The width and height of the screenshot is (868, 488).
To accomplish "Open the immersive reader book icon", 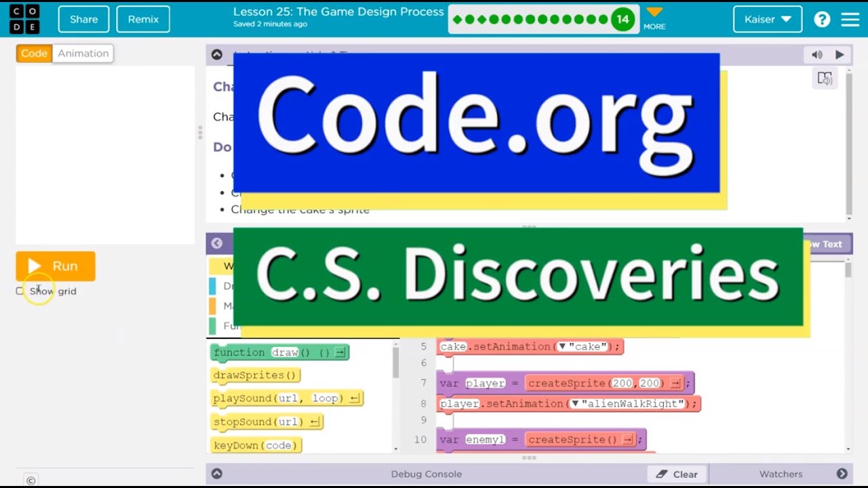I will [825, 79].
